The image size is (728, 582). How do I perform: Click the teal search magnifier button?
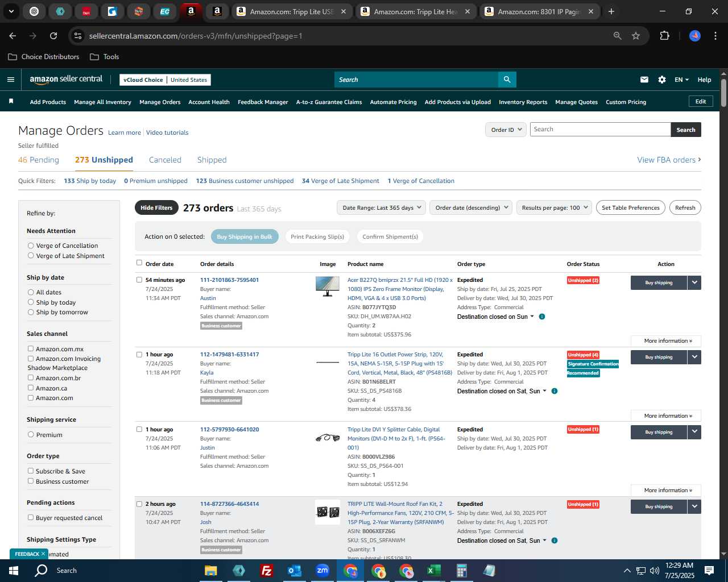507,80
